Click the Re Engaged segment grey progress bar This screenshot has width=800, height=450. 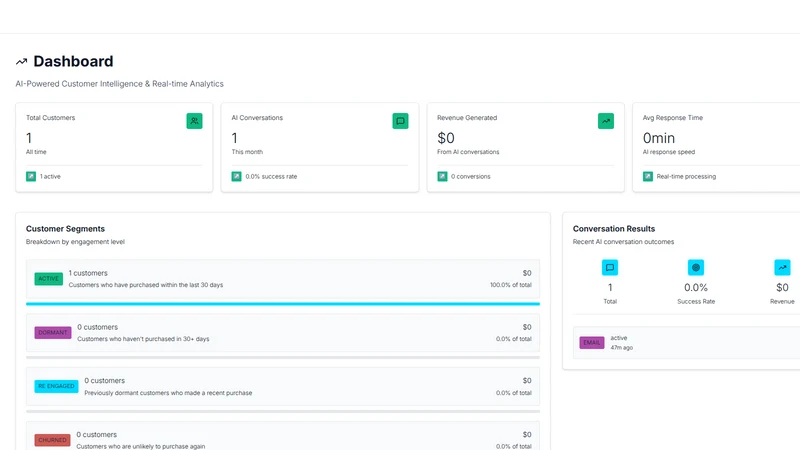[x=283, y=411]
